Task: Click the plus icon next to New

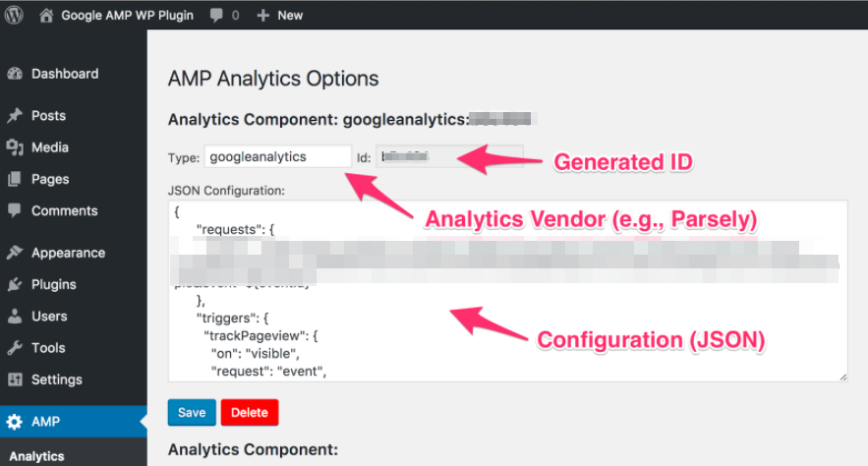Action: (x=262, y=16)
